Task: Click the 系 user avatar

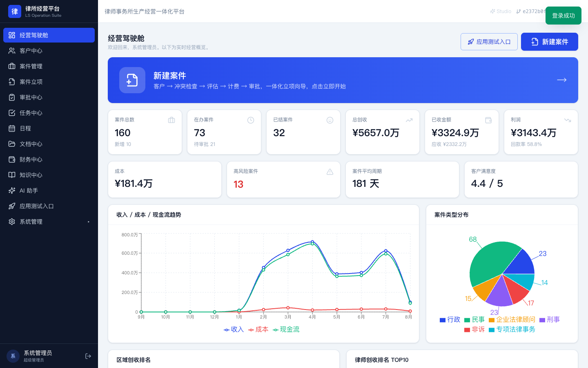Action: [13, 356]
